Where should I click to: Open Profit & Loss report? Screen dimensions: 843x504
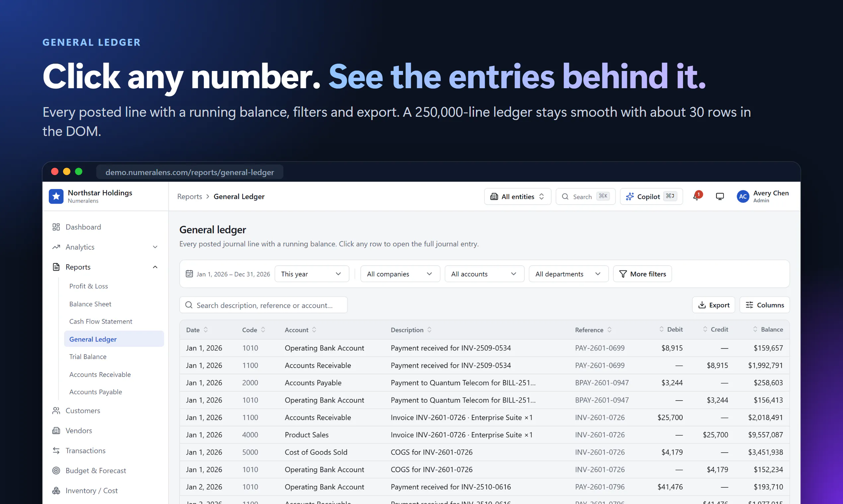[x=88, y=286]
